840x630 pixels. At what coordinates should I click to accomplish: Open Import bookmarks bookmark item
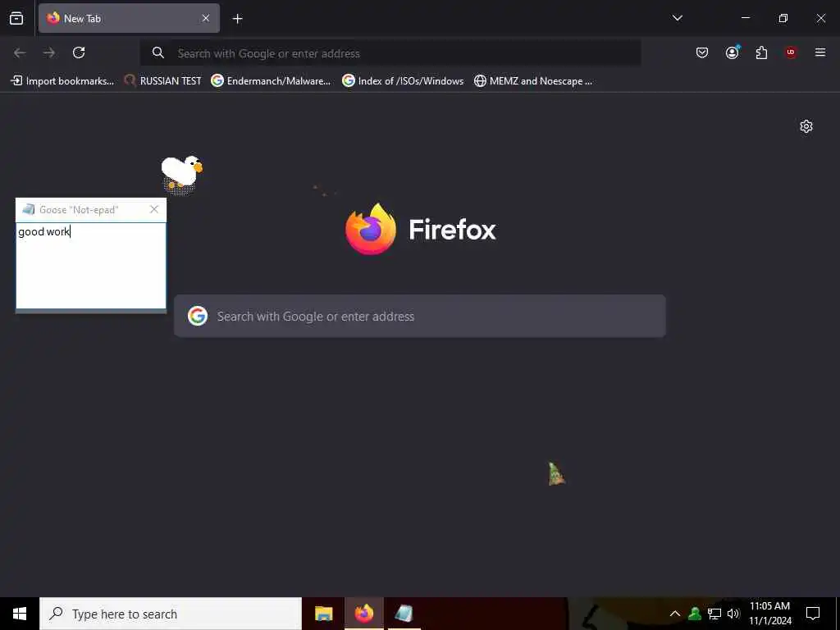tap(62, 81)
